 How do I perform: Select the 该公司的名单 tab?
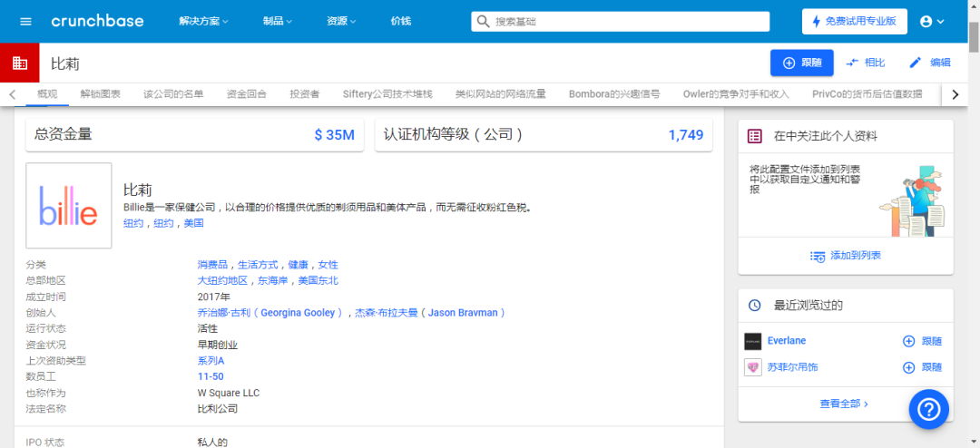[x=173, y=94]
